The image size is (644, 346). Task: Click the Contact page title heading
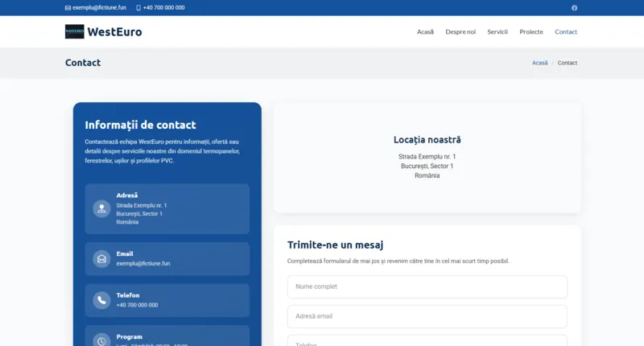click(83, 63)
